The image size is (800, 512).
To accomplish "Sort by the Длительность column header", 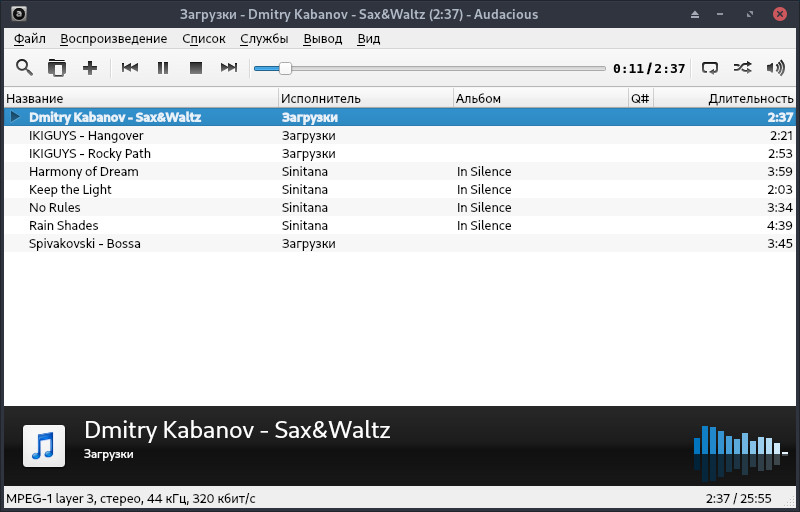I will point(724,98).
